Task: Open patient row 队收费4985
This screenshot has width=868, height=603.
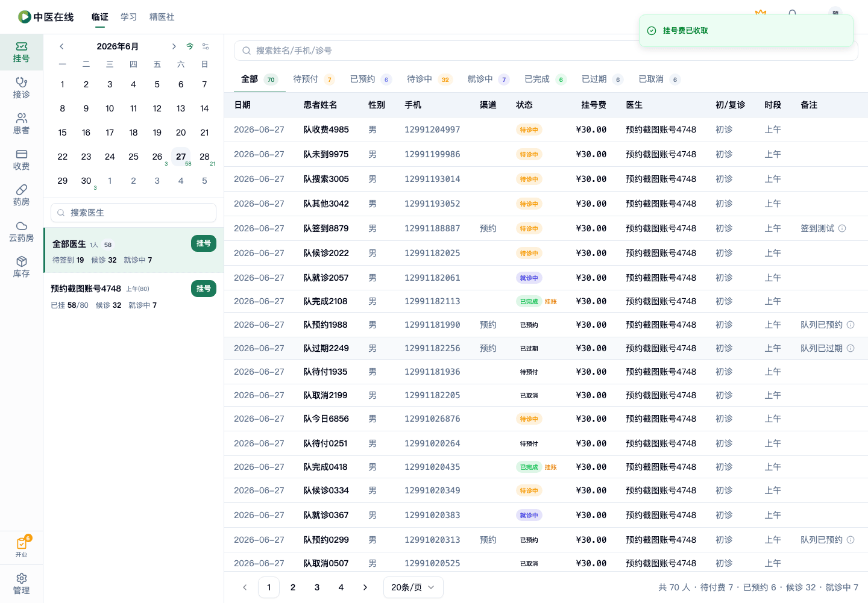Action: (x=546, y=130)
